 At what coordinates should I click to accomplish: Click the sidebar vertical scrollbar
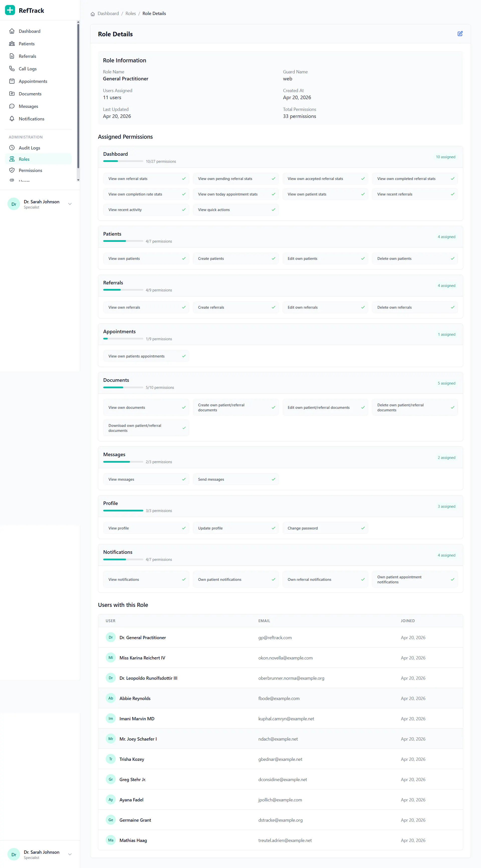78,96
